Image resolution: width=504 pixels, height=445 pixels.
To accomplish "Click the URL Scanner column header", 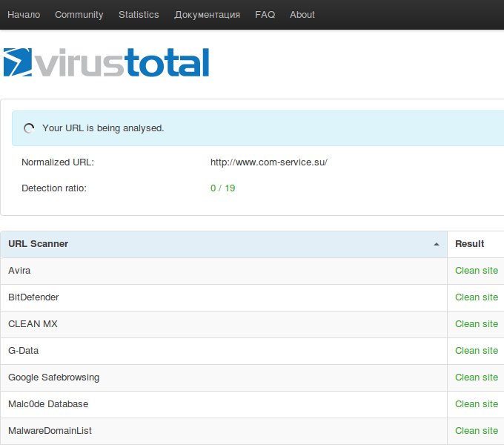I will [224, 244].
